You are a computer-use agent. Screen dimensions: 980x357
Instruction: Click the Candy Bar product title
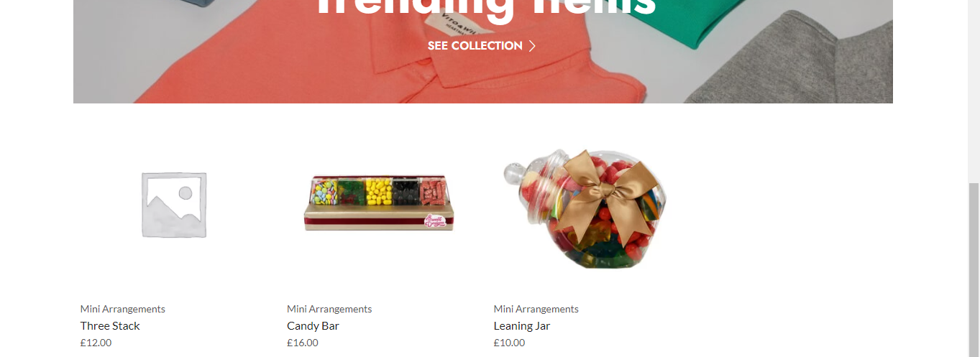313,326
